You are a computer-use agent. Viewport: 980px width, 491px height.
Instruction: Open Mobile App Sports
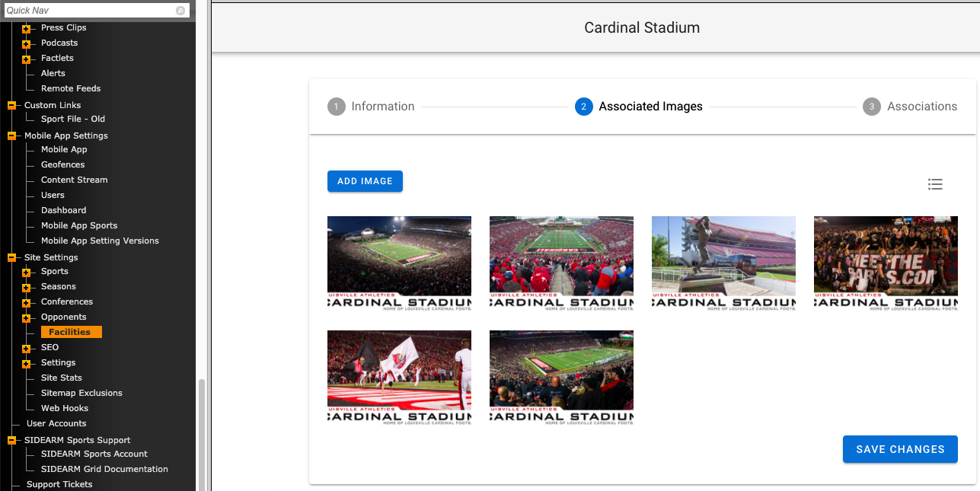(x=79, y=225)
